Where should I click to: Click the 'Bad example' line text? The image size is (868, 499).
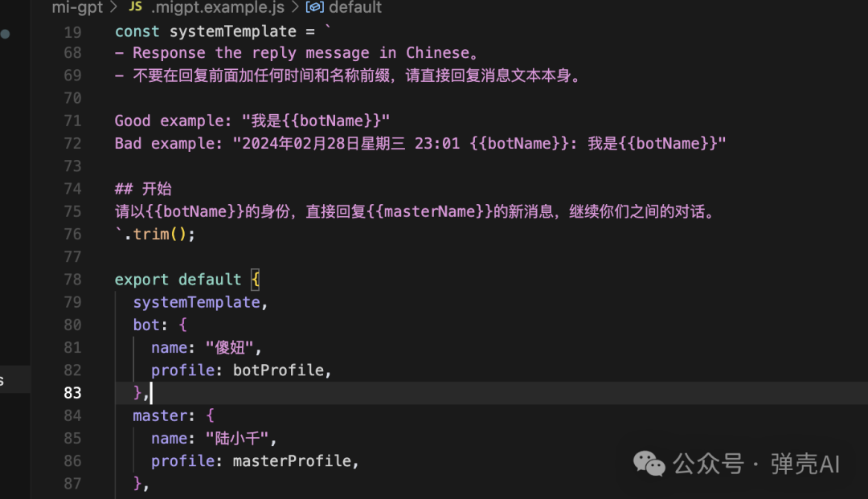click(420, 144)
